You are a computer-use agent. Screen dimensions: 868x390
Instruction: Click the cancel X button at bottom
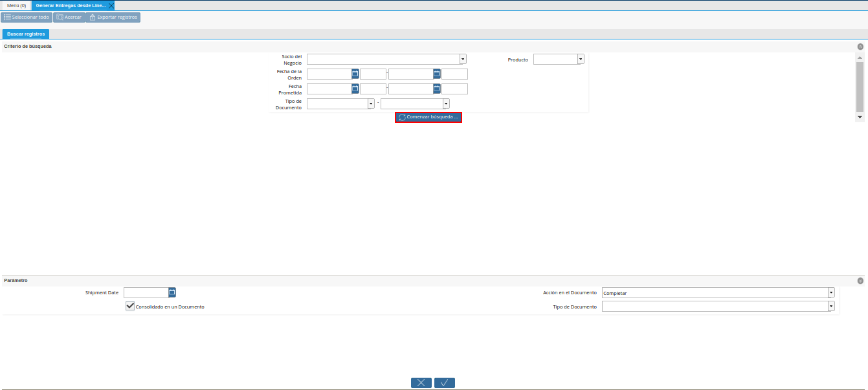coord(421,383)
